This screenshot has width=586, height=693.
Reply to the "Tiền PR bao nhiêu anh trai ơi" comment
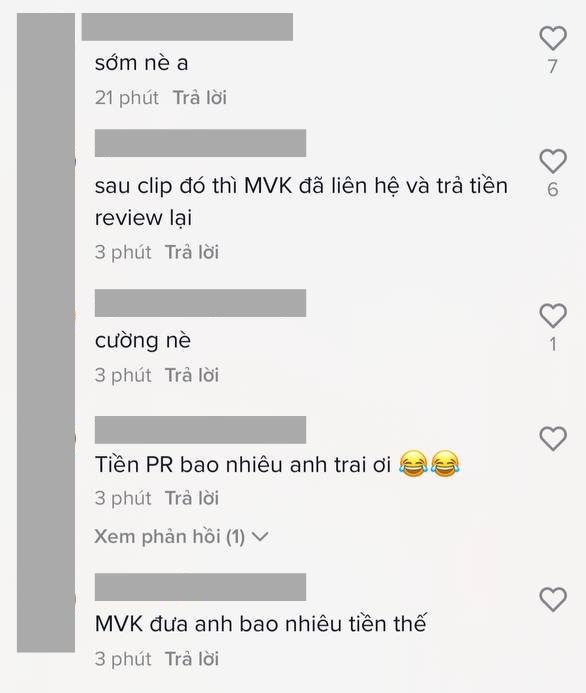pyautogui.click(x=192, y=498)
